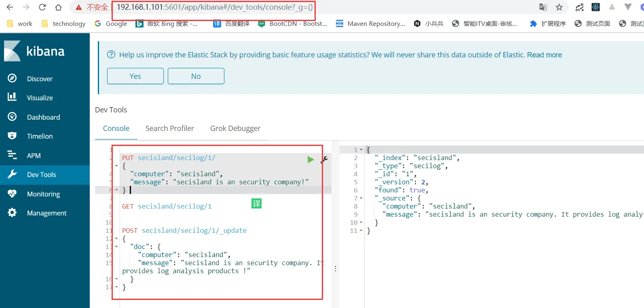This screenshot has height=308, width=644.
Task: Follow the Read more link
Action: (545, 55)
